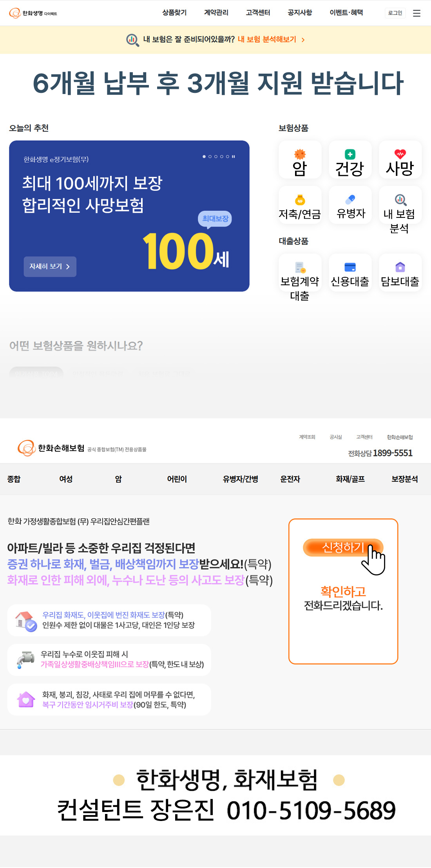Open the 계약관리 menu
Image resolution: width=431 pixels, height=868 pixels.
216,13
